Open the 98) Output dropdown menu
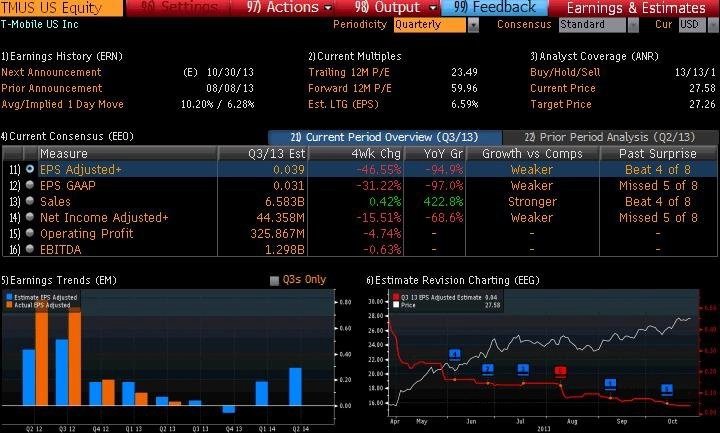 pyautogui.click(x=395, y=7)
